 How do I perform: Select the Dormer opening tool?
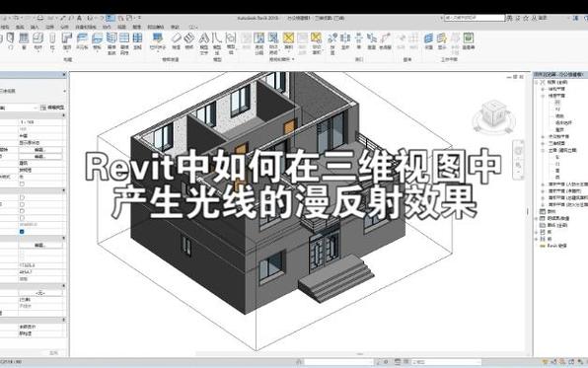click(x=386, y=40)
